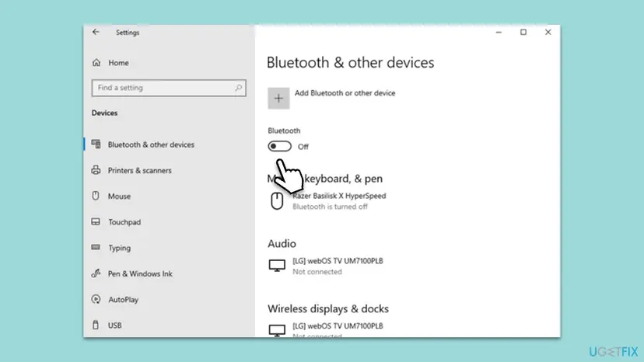Select the Devices sidebar heading
644x362 pixels.
pos(104,113)
